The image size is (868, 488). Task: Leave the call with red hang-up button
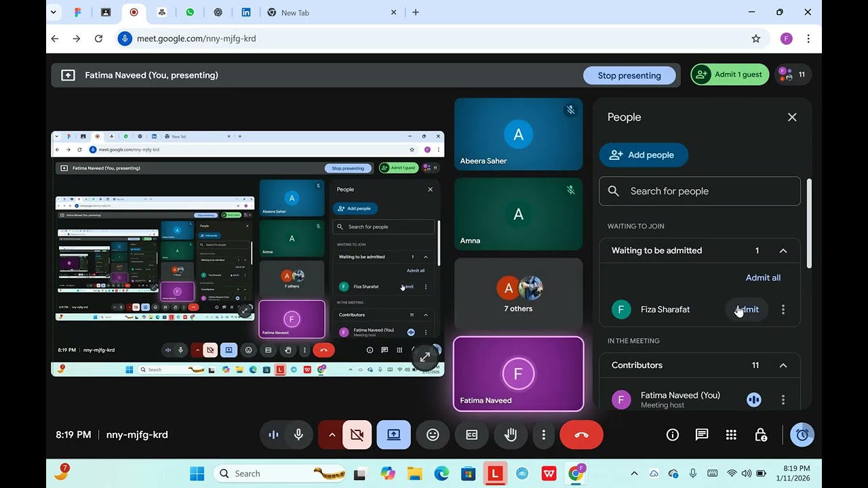pyautogui.click(x=581, y=435)
